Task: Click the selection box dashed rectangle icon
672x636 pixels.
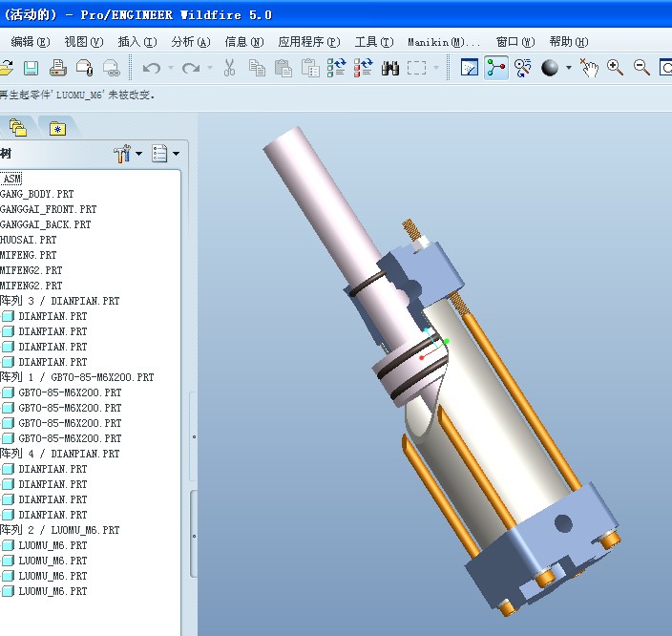Action: (x=416, y=68)
